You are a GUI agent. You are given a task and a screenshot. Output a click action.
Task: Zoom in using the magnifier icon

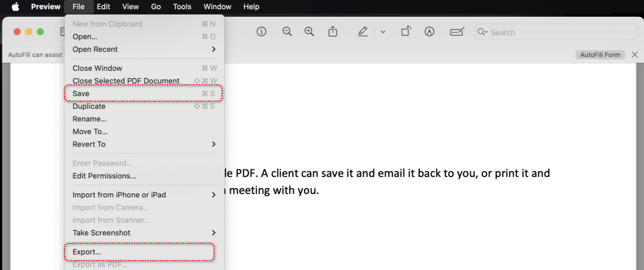pyautogui.click(x=309, y=31)
